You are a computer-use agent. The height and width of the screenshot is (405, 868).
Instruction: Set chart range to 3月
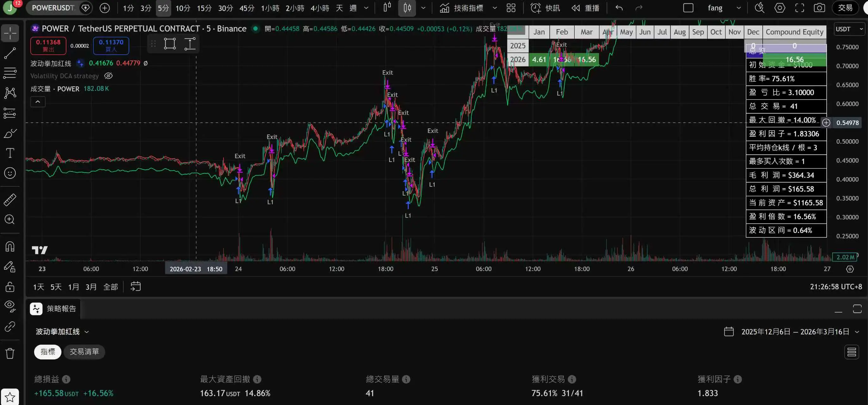coord(91,287)
